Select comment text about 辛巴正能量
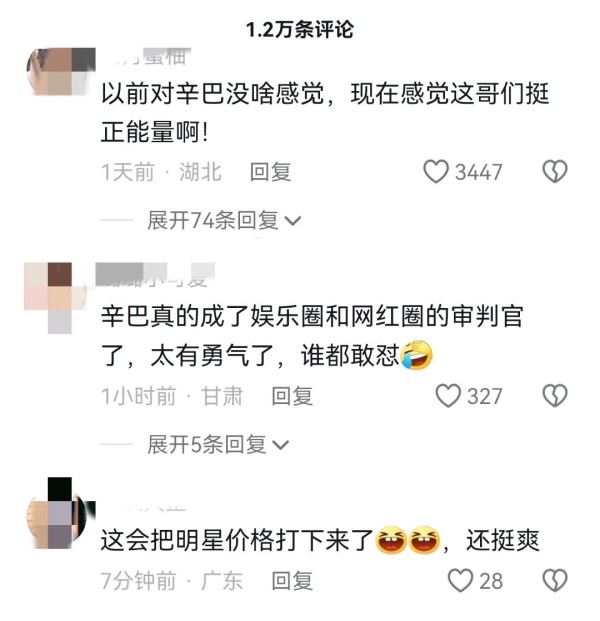 pos(325,113)
